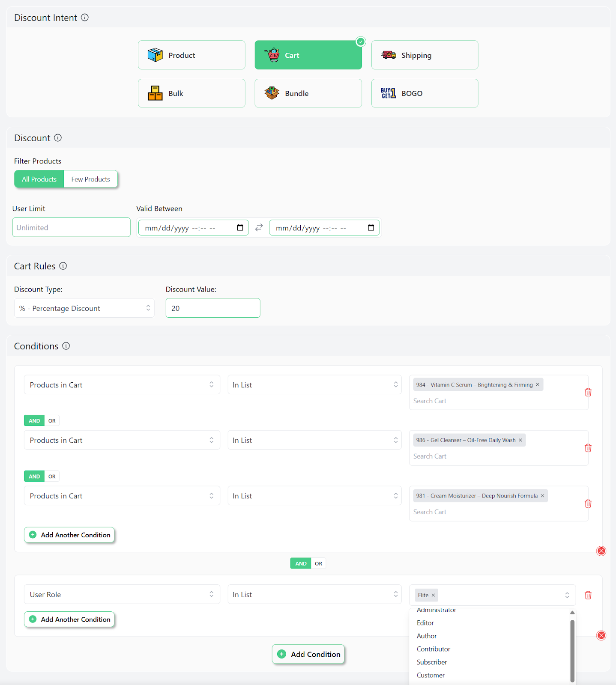This screenshot has width=616, height=685.
Task: Set first condition joiner to OR
Action: pos(52,421)
